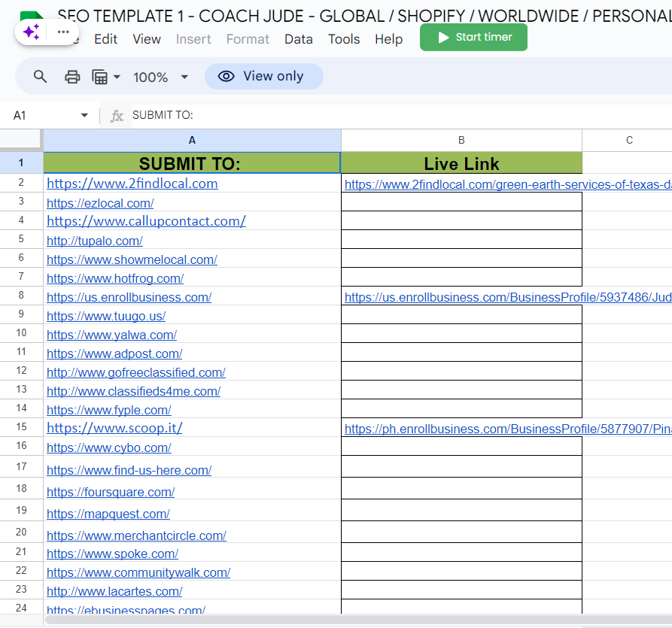Image resolution: width=672 pixels, height=628 pixels.
Task: Open the https://www.spoke.com/ link
Action: coord(112,554)
